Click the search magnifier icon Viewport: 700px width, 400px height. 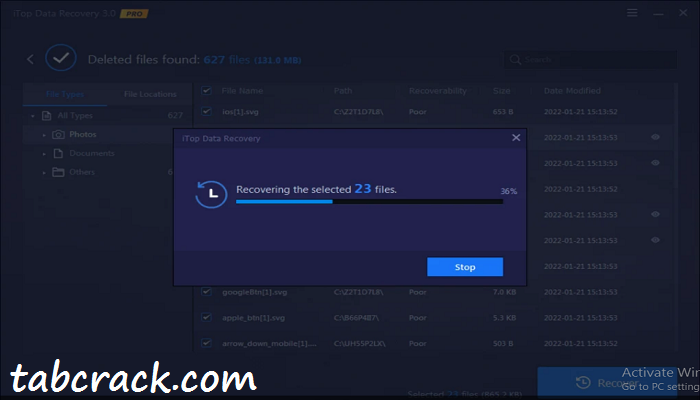pyautogui.click(x=515, y=60)
